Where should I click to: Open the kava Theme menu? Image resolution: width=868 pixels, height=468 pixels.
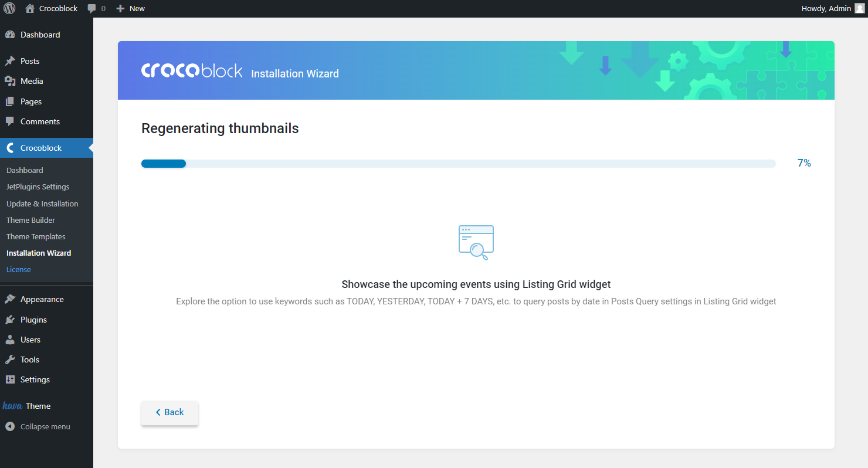coord(46,406)
